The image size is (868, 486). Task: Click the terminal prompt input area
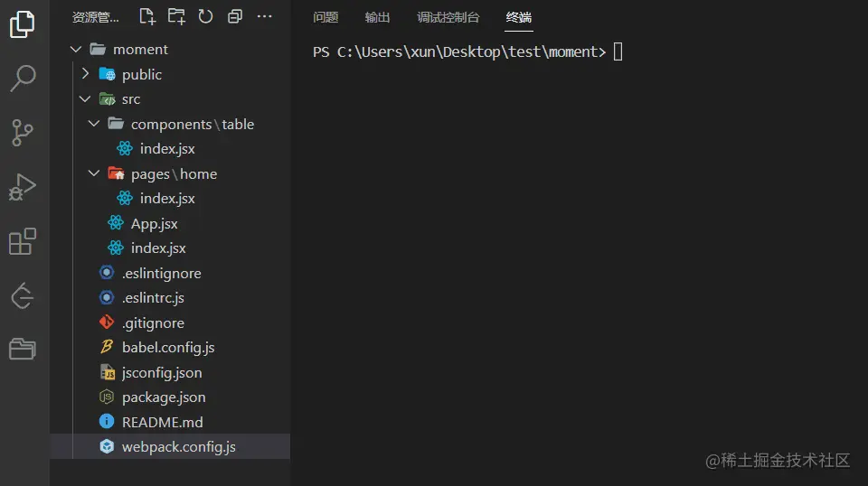[618, 51]
